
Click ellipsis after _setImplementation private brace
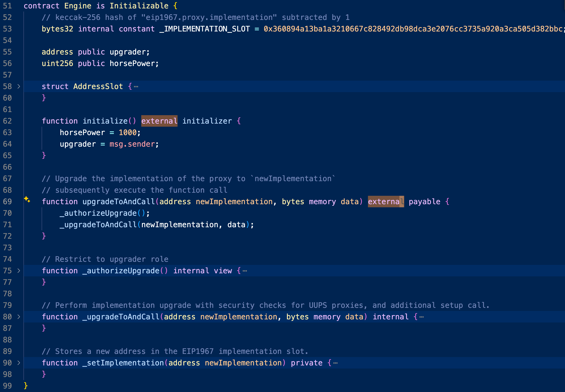(x=335, y=363)
